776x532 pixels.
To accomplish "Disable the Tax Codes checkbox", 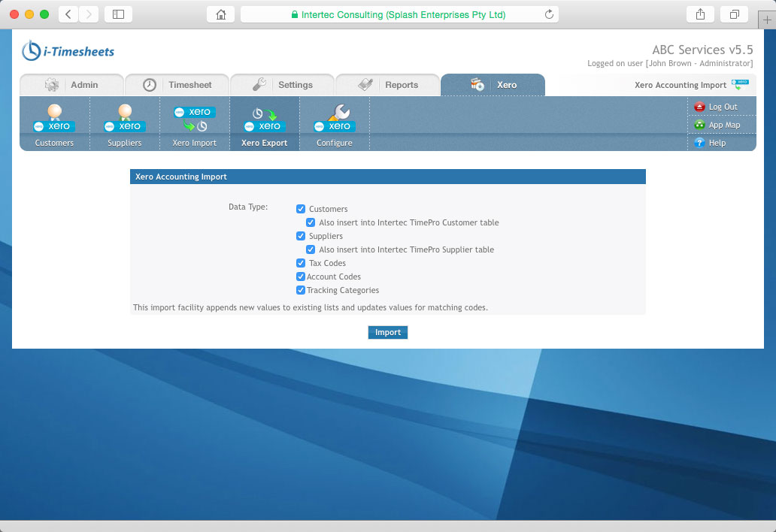I will tap(301, 263).
